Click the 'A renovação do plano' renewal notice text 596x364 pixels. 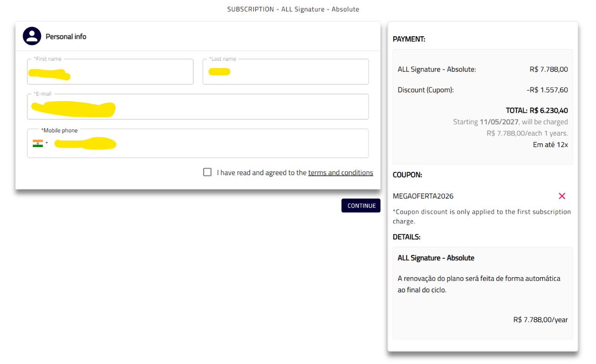click(x=479, y=284)
